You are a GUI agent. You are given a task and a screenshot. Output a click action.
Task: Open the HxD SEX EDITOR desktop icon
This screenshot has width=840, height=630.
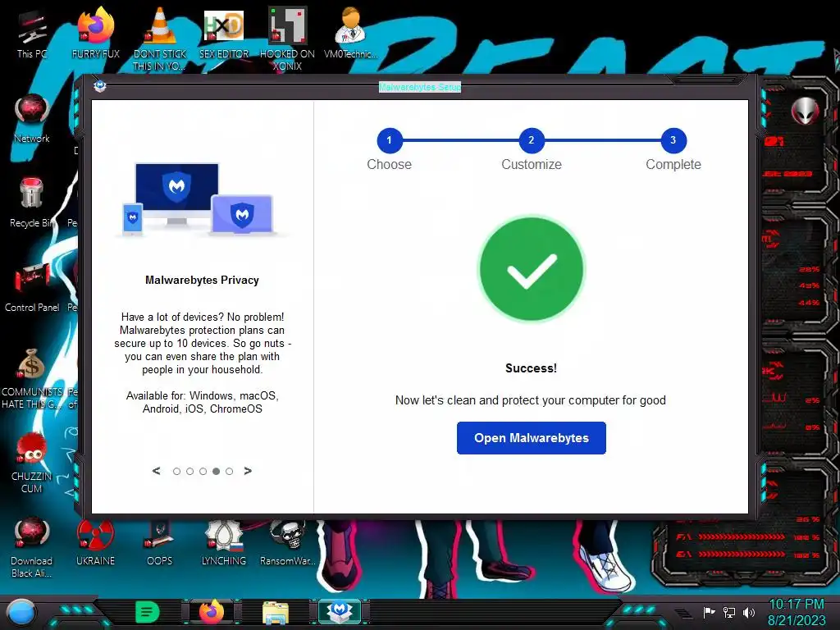tap(224, 34)
